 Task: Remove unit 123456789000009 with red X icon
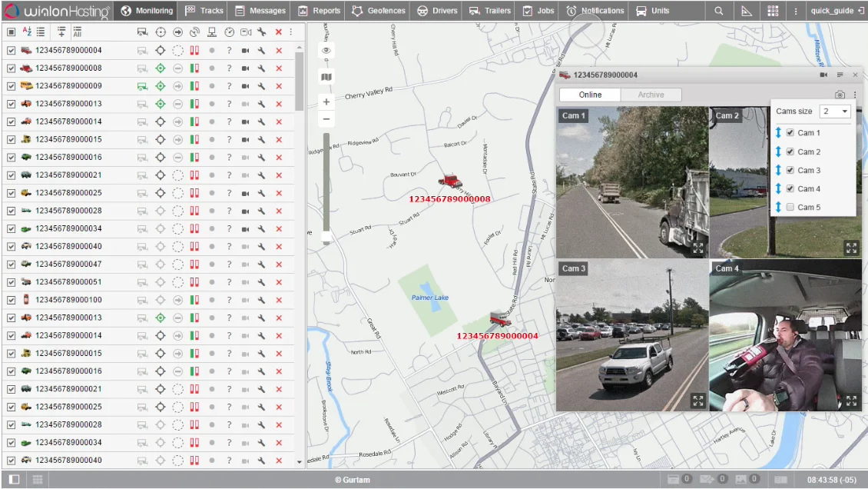click(x=279, y=86)
